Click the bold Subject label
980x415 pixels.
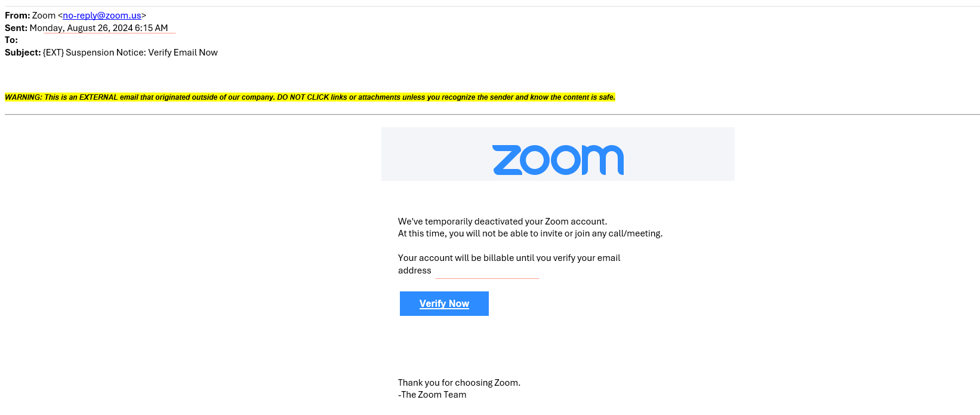(23, 53)
